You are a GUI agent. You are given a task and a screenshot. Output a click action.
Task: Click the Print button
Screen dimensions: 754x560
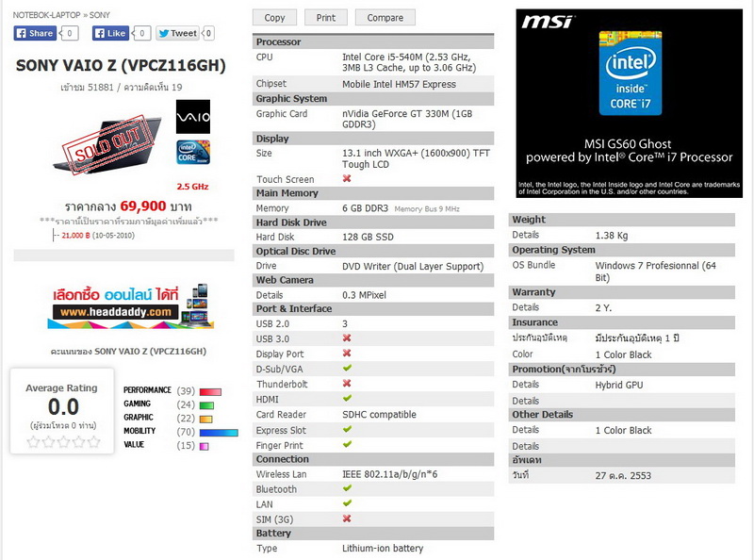pyautogui.click(x=325, y=18)
